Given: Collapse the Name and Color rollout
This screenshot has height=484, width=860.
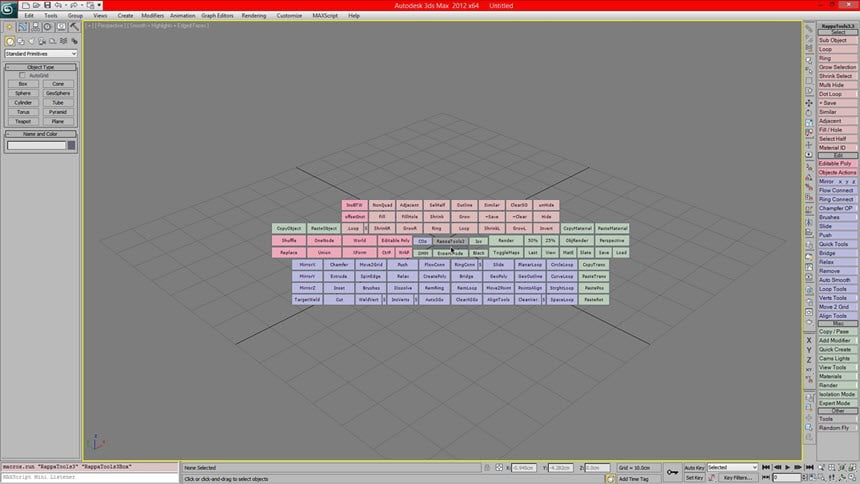Looking at the screenshot, I should click(41, 134).
